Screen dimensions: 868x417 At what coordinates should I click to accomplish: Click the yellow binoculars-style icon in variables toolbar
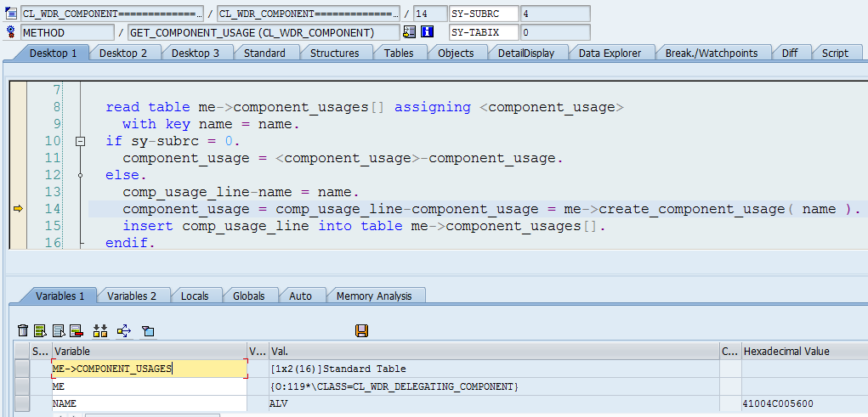pos(99,330)
